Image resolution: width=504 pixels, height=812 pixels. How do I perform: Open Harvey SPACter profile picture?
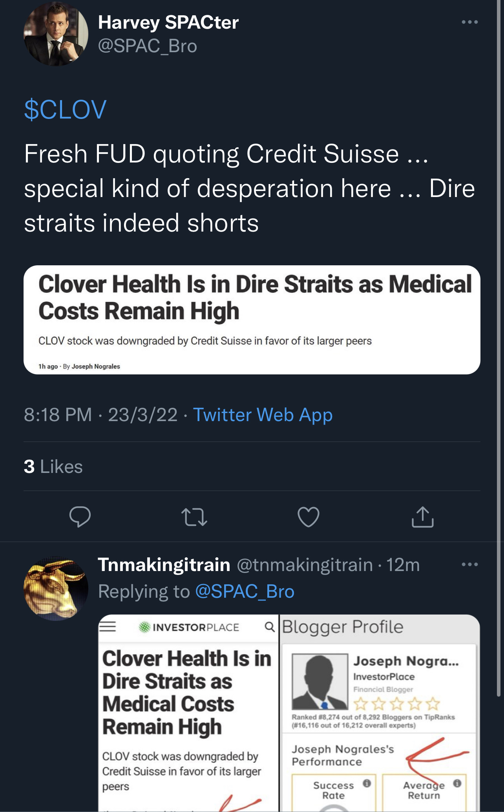point(56,34)
